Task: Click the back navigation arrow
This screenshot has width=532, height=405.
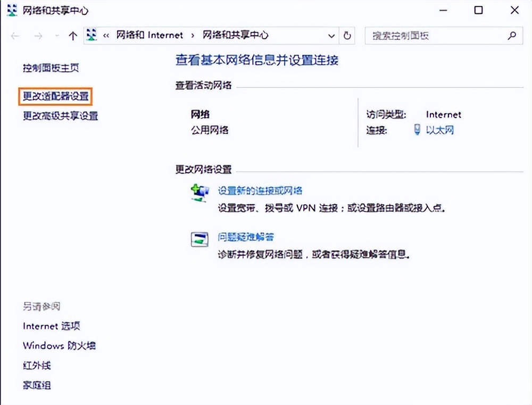Action: click(15, 36)
